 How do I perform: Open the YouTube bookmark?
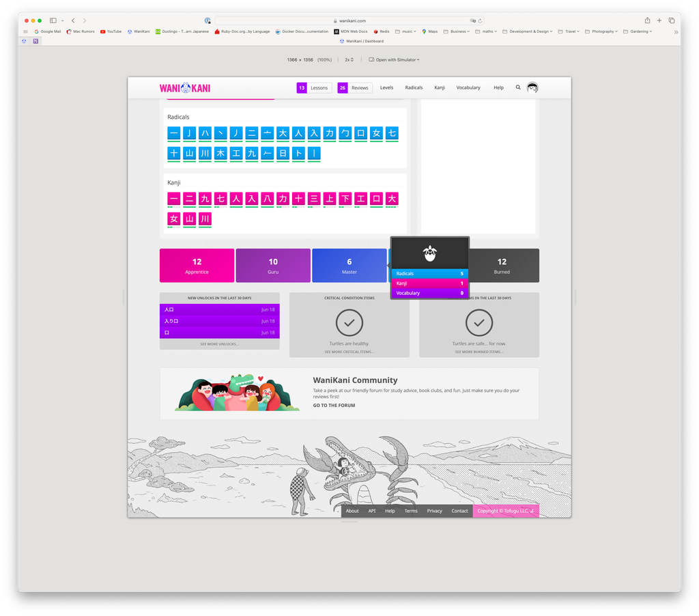(111, 31)
